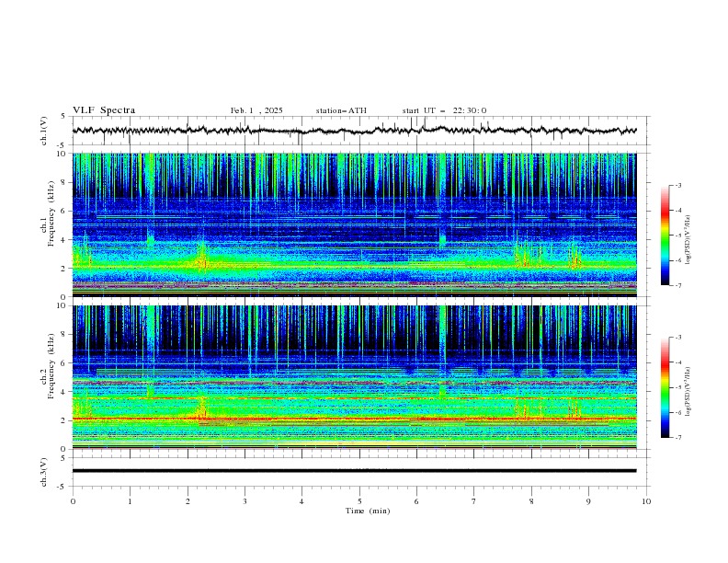
Task: Click the time axis tick label '5'
Action: pyautogui.click(x=359, y=501)
